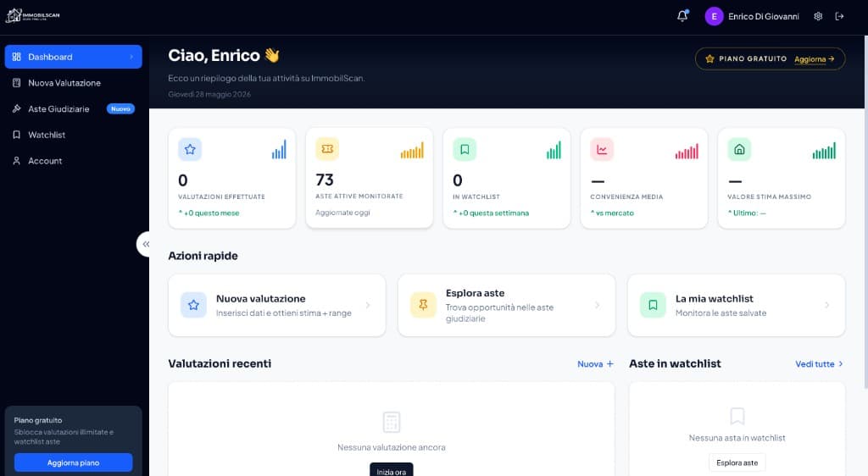Click the Aggiorna link in plan badge
This screenshot has height=476, width=868.
[814, 59]
